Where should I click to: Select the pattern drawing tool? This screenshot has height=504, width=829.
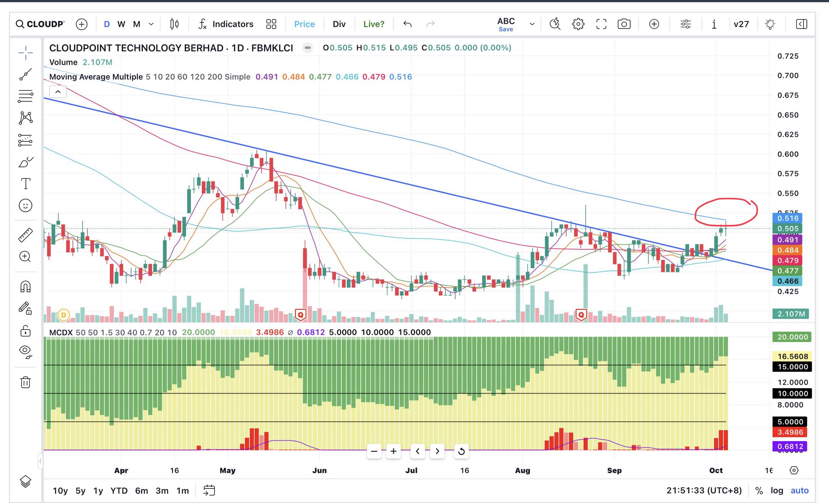(x=26, y=118)
